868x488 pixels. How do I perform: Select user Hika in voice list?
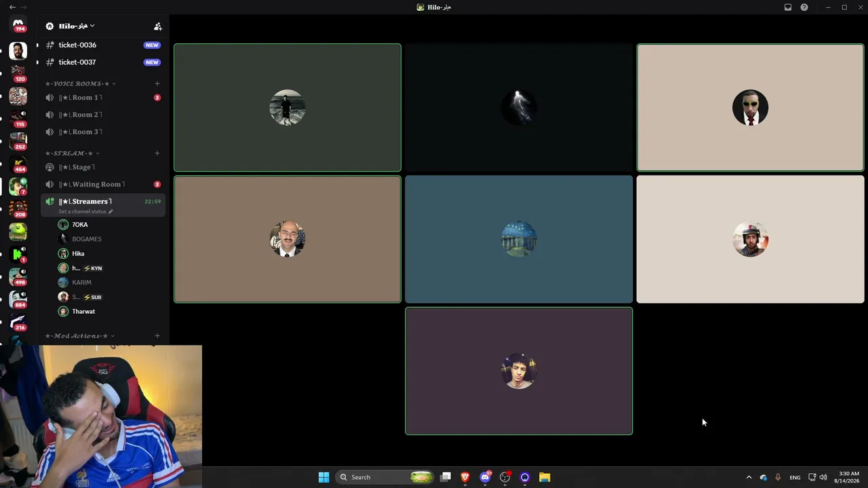coord(108,253)
